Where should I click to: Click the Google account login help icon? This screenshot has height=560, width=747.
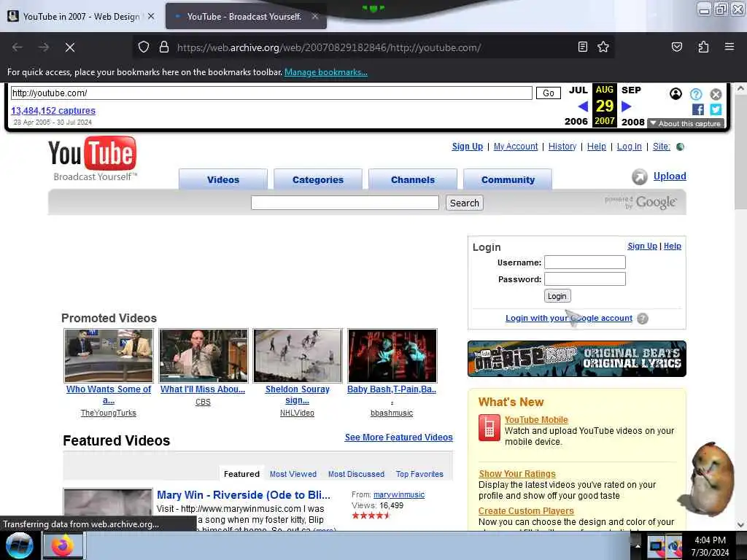coord(642,319)
